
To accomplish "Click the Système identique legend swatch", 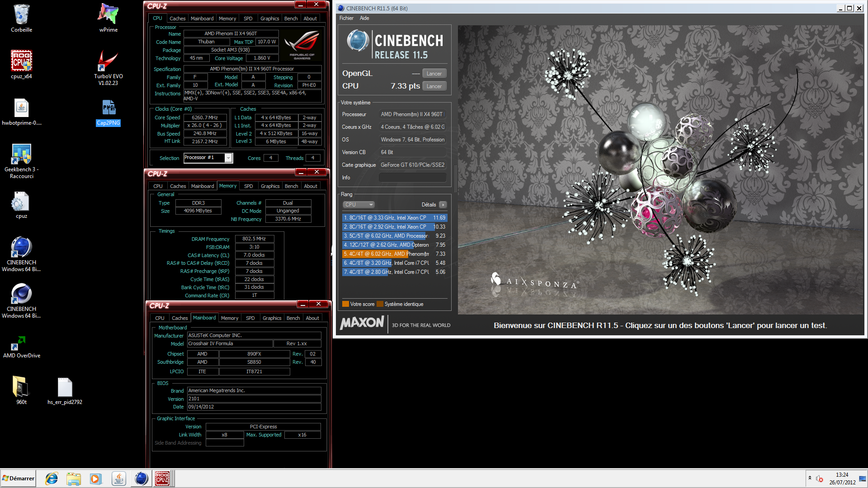I will tap(380, 304).
